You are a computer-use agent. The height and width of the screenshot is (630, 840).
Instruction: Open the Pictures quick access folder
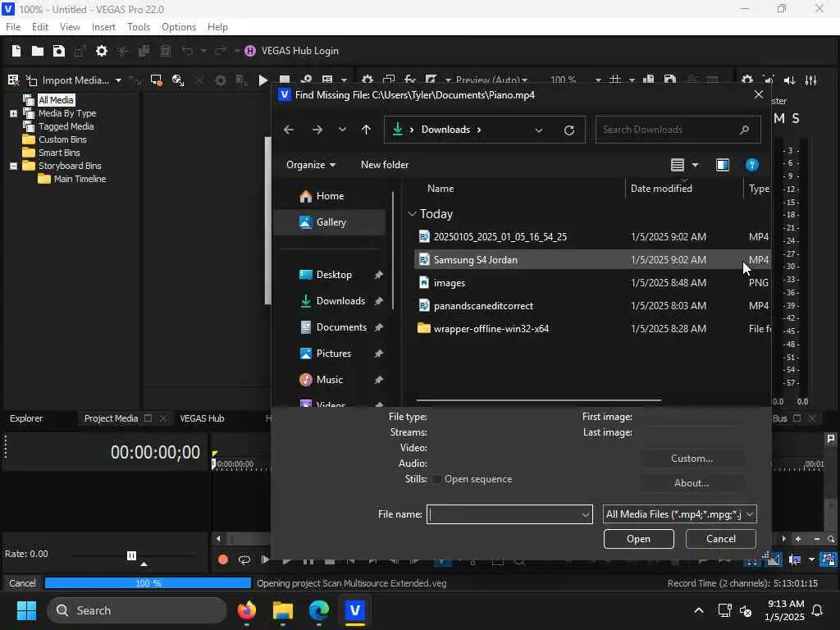click(334, 354)
